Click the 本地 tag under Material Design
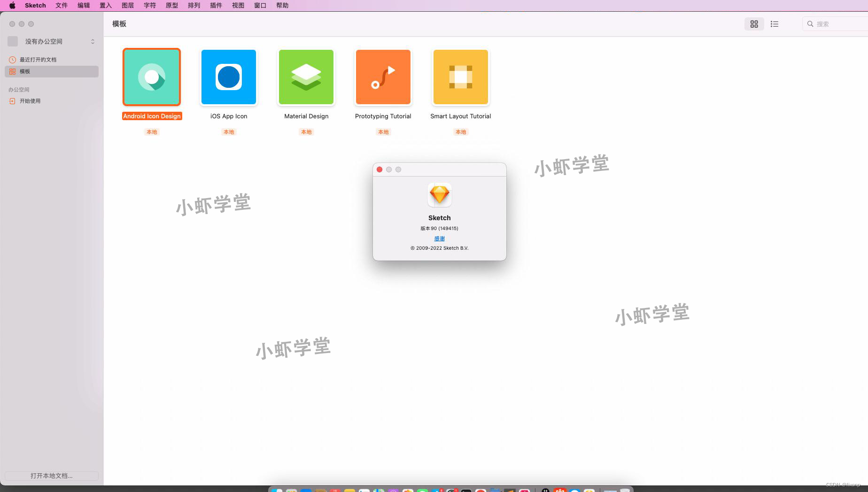 click(x=306, y=132)
